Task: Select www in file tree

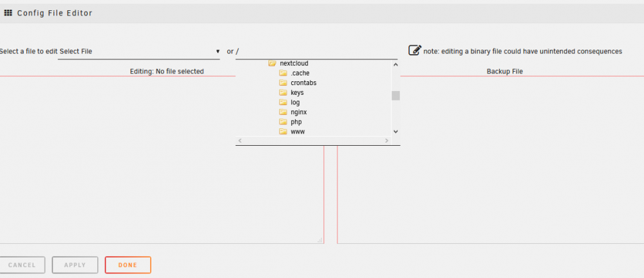Action: coord(298,132)
